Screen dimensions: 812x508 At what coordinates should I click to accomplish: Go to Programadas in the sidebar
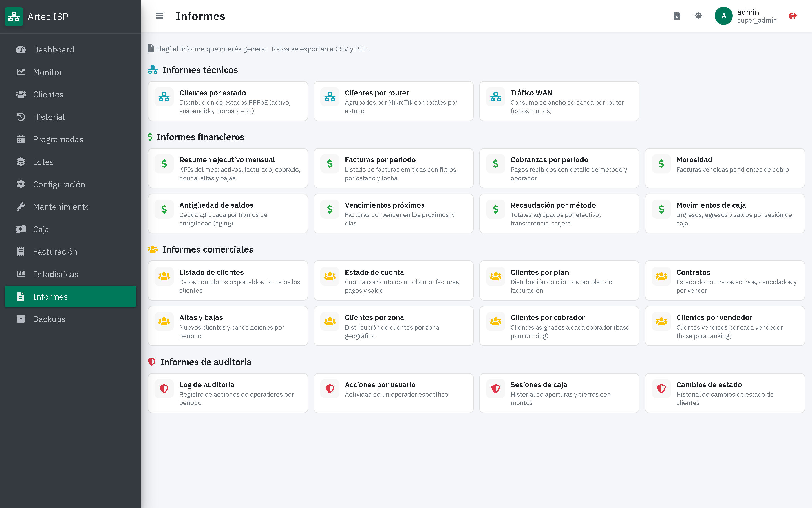click(x=70, y=139)
